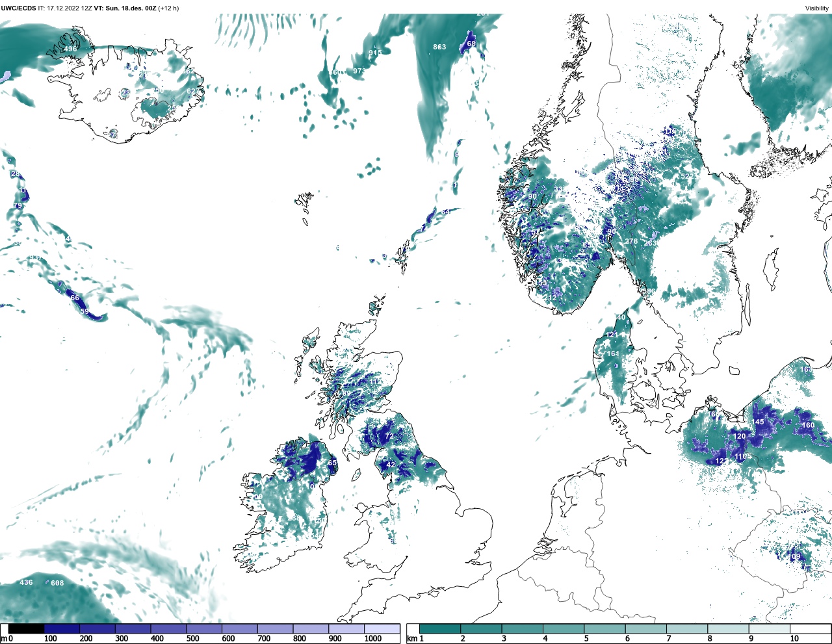Click the 7–8 km light teal swatch
This screenshot has height=644, width=832.
pos(687,628)
